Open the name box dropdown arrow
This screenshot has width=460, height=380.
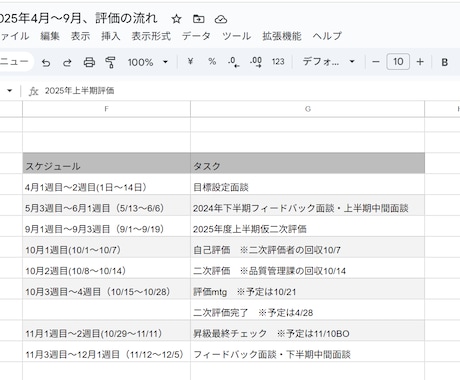click(x=9, y=91)
